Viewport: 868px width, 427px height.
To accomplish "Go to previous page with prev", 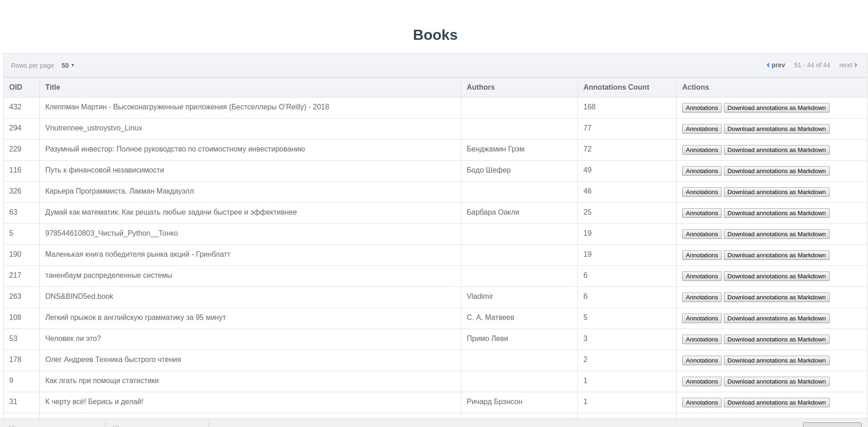I will [776, 65].
